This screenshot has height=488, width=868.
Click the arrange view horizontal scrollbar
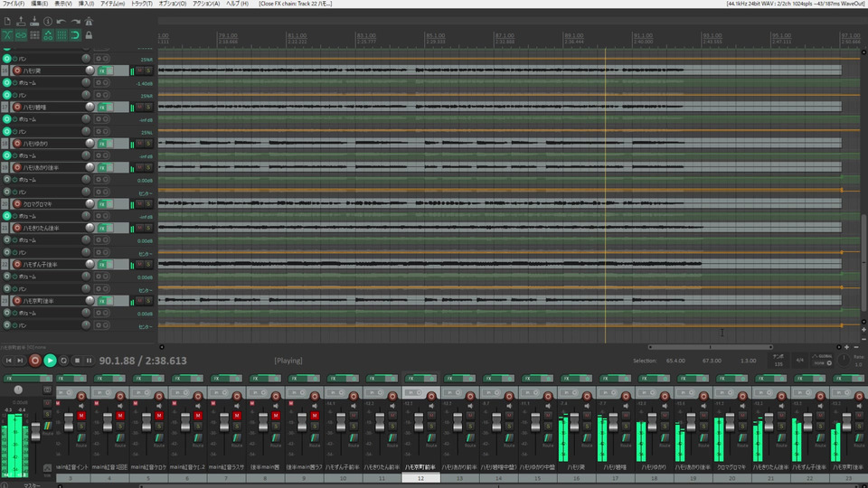tap(711, 347)
